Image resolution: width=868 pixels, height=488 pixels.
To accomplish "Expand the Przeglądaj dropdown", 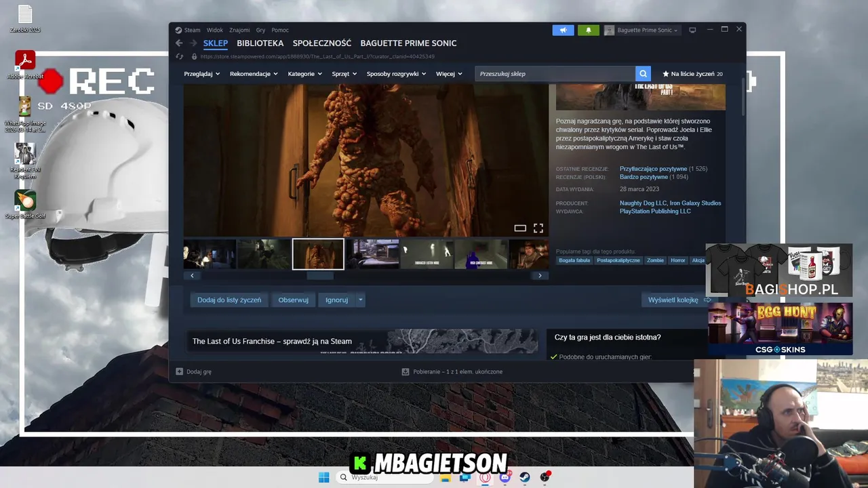I will tap(201, 74).
